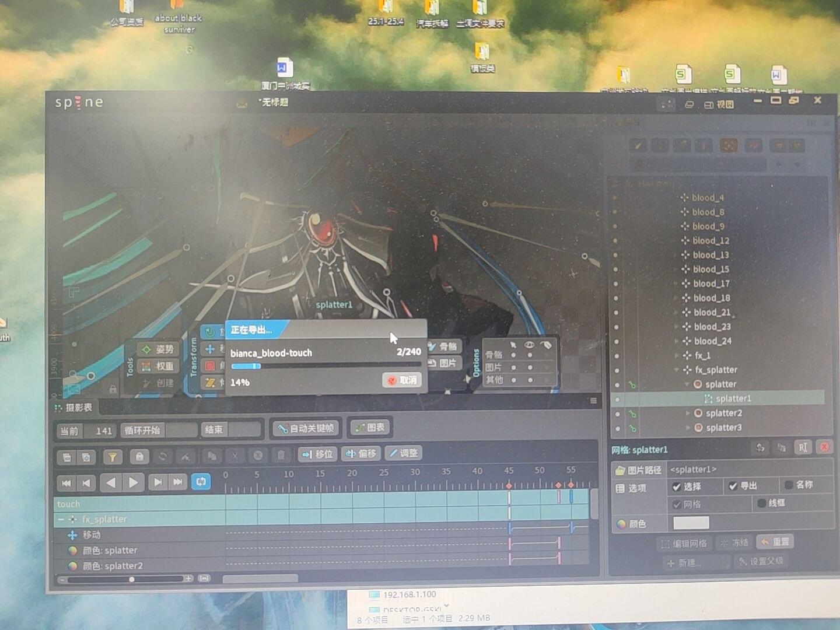Expand the blood_23 tree node

click(677, 327)
